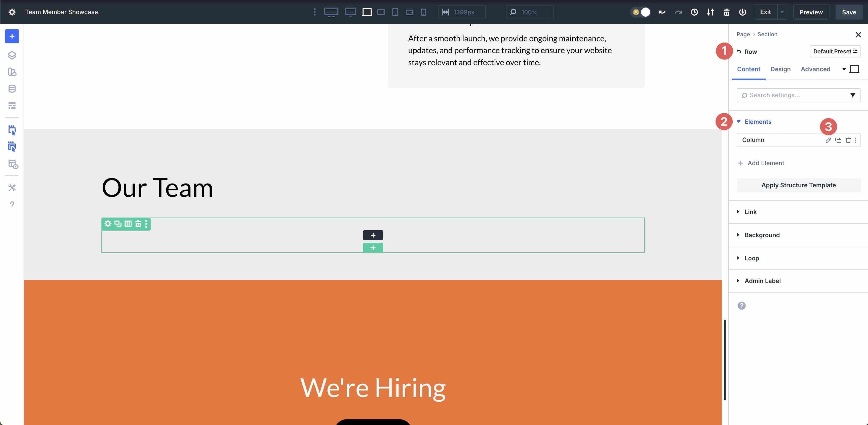The height and width of the screenshot is (425, 868).
Task: Edit the Column element with the pencil icon
Action: click(x=828, y=140)
